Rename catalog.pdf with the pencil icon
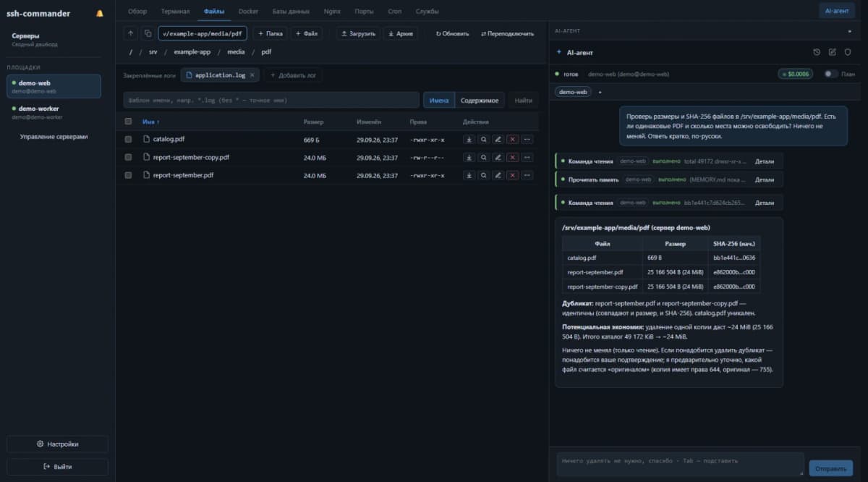Image resolution: width=868 pixels, height=482 pixels. click(x=498, y=139)
